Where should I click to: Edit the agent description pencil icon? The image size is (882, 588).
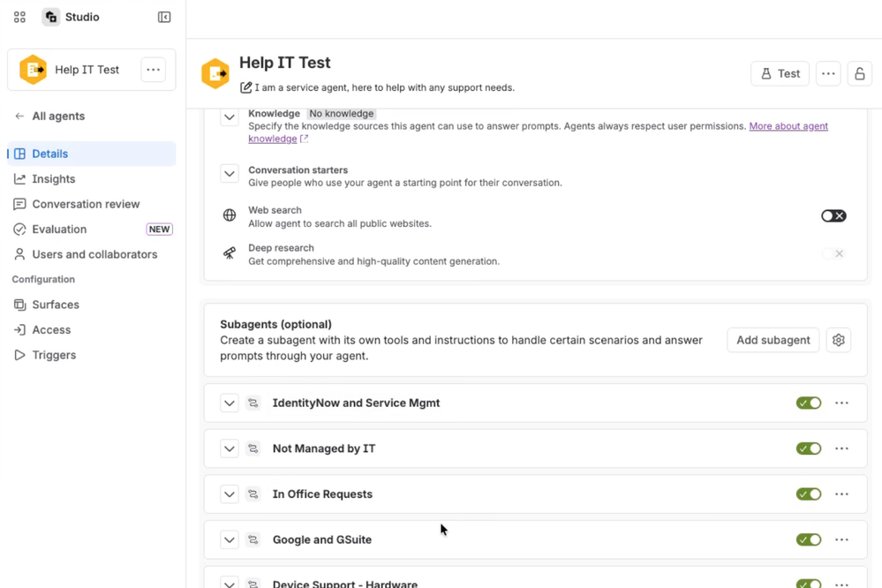(245, 87)
